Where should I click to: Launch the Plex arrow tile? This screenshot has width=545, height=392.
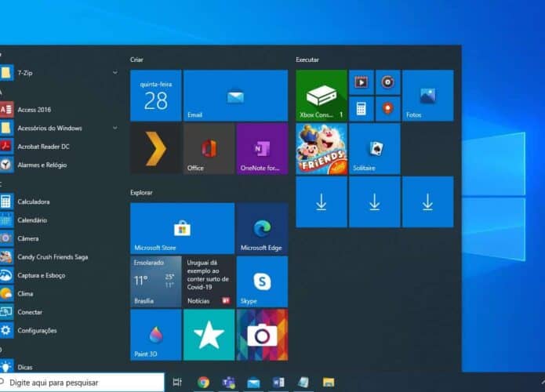(x=156, y=149)
